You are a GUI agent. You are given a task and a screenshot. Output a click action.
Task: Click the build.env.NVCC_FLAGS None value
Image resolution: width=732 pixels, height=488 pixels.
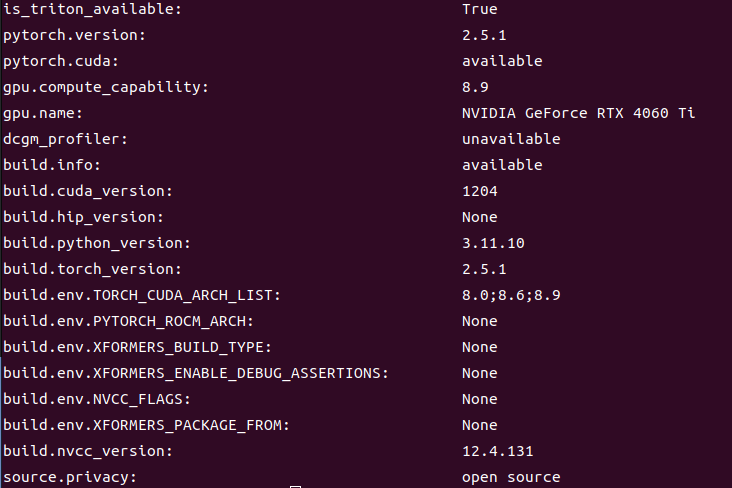click(479, 400)
